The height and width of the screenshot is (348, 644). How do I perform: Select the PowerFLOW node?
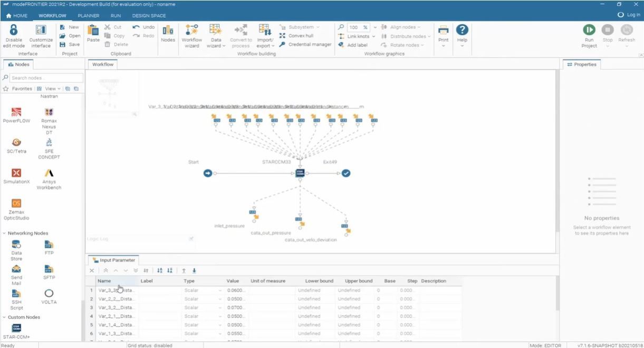point(16,116)
